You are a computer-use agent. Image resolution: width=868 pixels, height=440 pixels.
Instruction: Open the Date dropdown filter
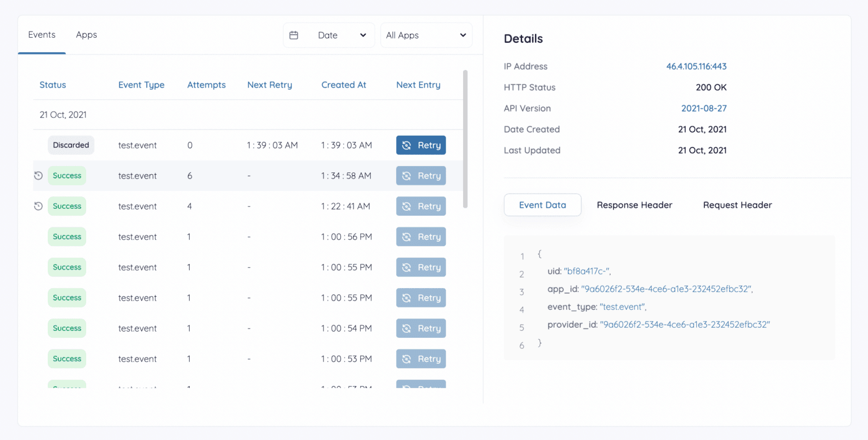click(329, 35)
